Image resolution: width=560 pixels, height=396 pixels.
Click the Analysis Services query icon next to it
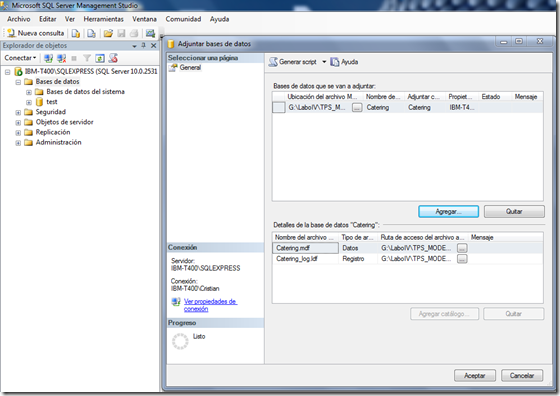pyautogui.click(x=91, y=34)
